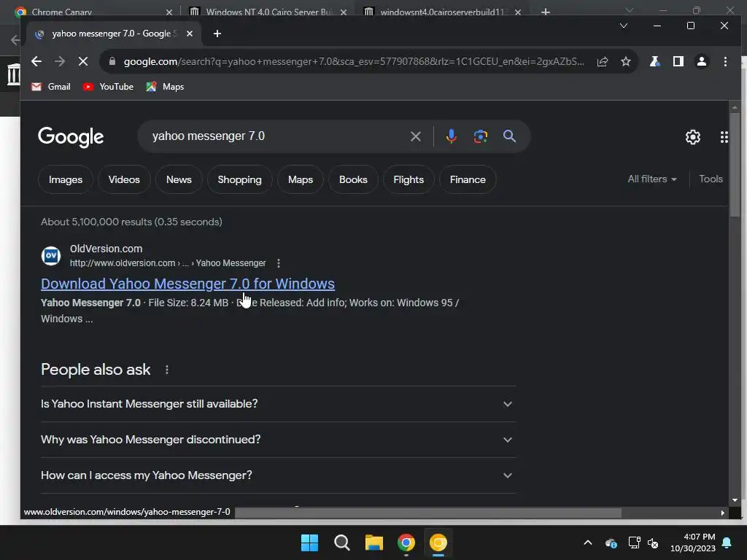Screen dimensions: 747x560
Task: Switch to Chrome Canary on taskbar
Action: pos(438,542)
